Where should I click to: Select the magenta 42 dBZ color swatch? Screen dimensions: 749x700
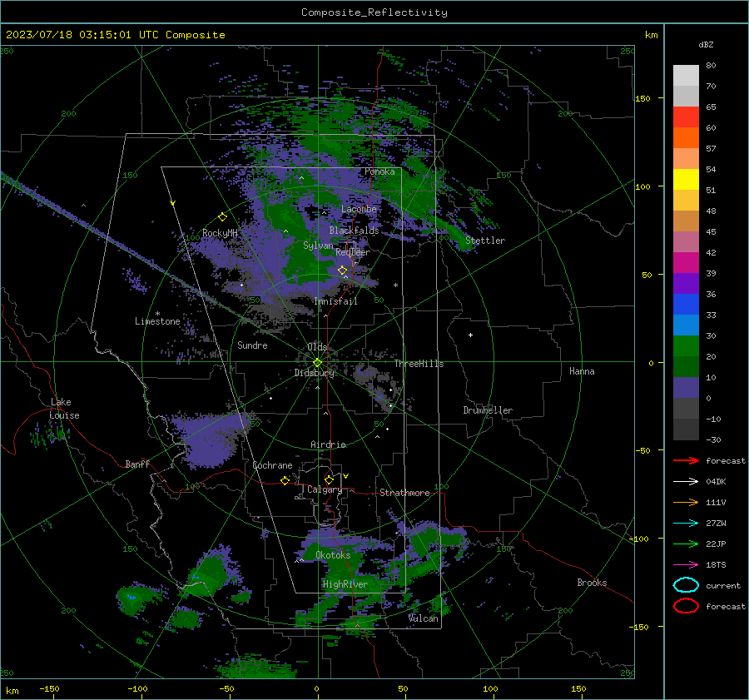pos(686,262)
